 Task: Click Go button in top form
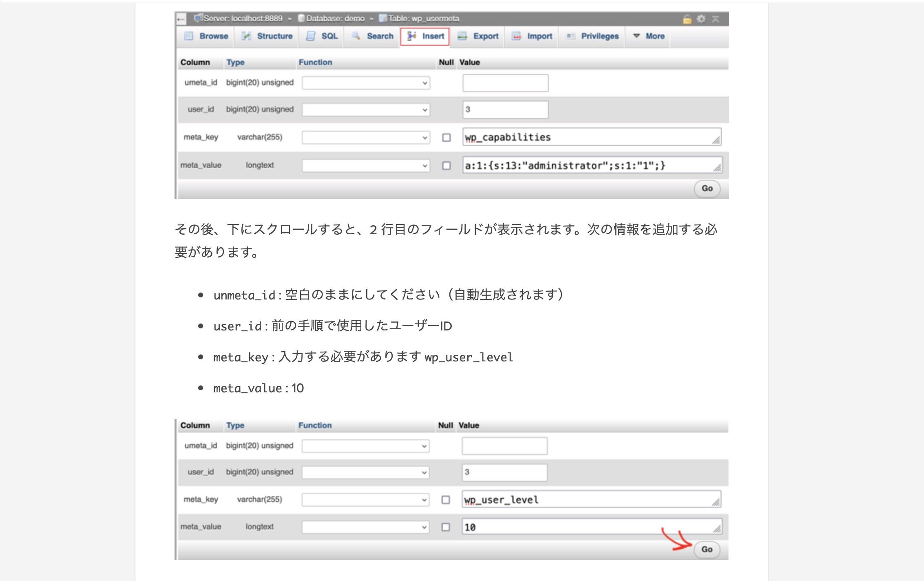[x=707, y=188]
